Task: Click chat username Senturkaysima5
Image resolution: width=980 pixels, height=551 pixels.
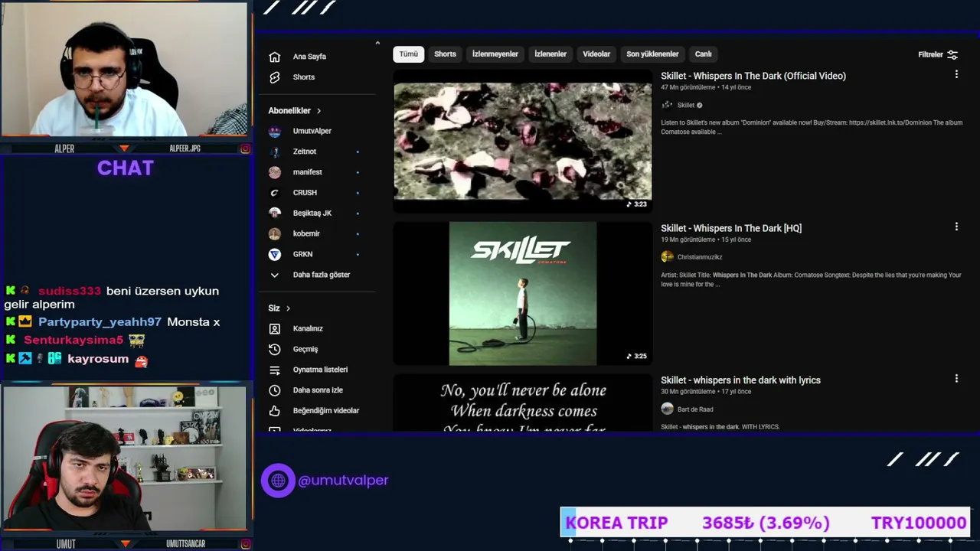Action: point(73,340)
